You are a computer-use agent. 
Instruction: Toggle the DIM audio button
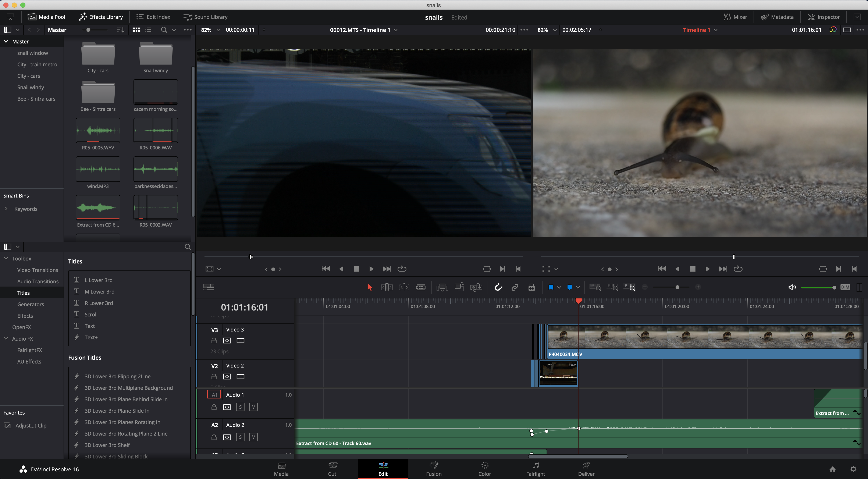(845, 287)
